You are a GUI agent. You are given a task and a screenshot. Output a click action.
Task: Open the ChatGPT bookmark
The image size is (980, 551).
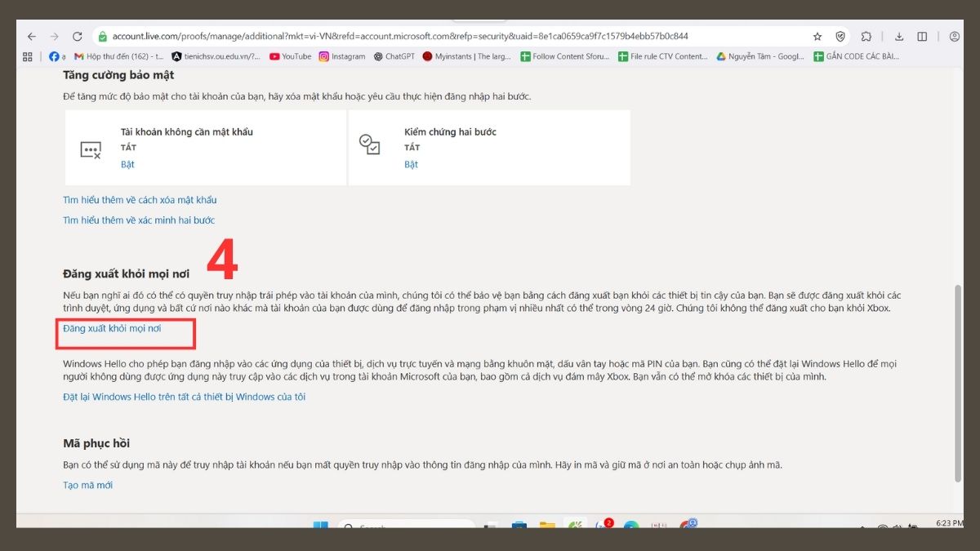pos(394,56)
